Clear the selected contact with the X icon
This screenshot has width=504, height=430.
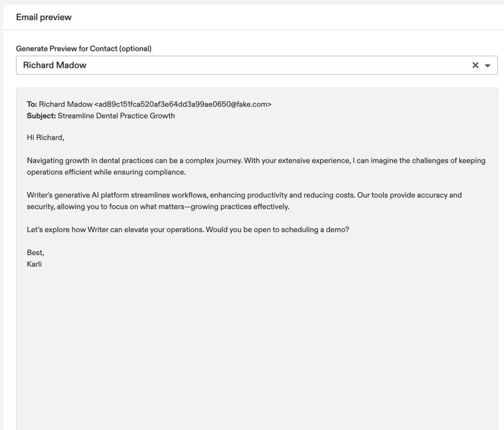pyautogui.click(x=475, y=64)
